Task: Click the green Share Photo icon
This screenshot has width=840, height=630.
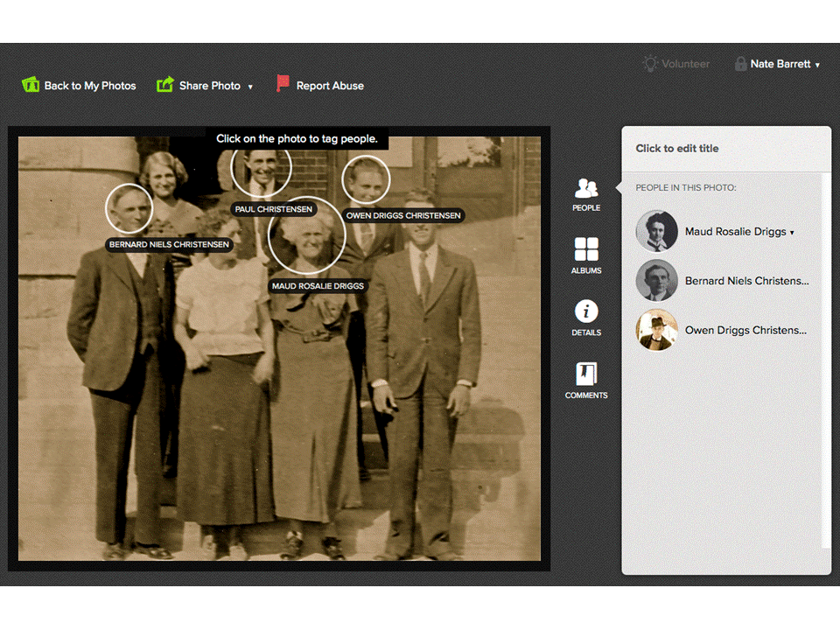Action: [164, 84]
